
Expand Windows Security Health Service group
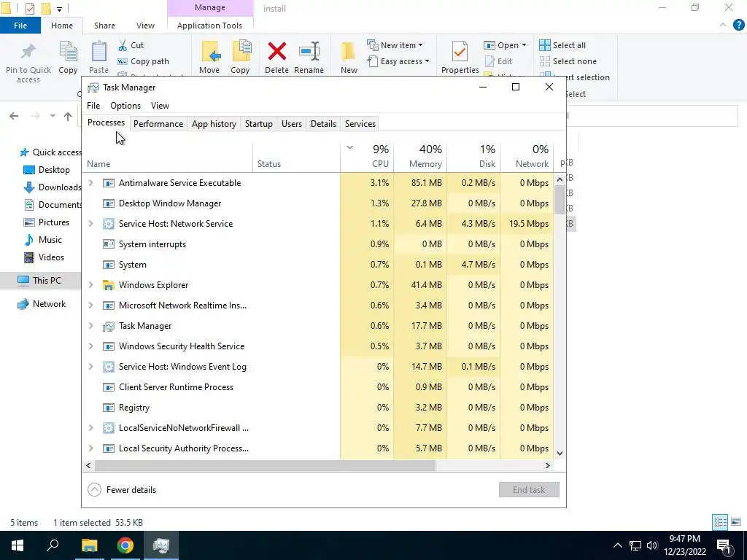(x=91, y=346)
